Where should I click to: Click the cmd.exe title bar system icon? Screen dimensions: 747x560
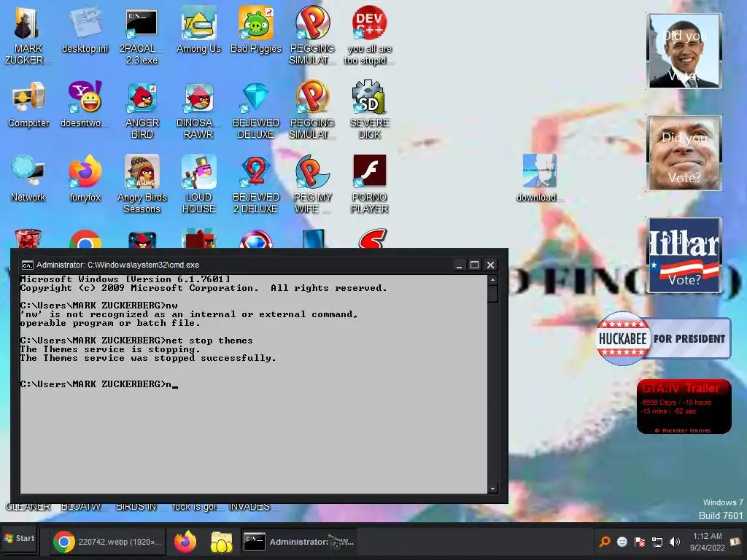(28, 265)
